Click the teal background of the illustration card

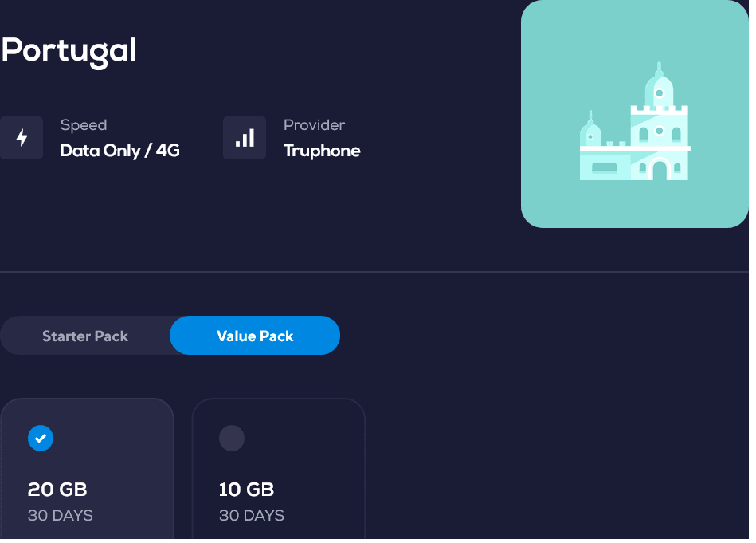558,48
